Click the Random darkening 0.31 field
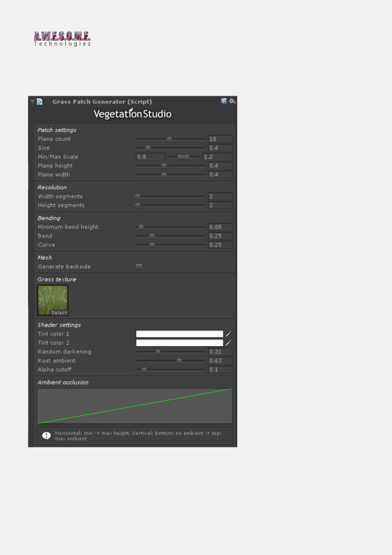This screenshot has width=392, height=555. (220, 352)
